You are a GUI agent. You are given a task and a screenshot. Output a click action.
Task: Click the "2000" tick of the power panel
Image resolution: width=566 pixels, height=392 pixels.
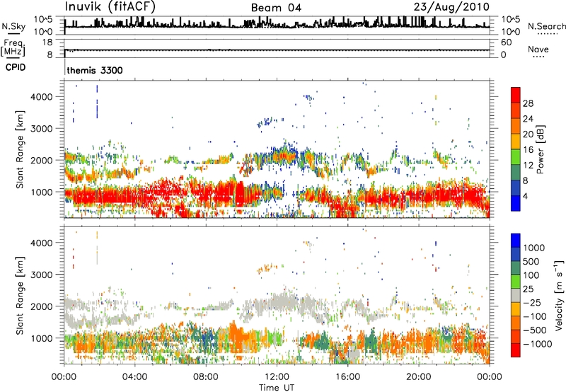click(42, 160)
